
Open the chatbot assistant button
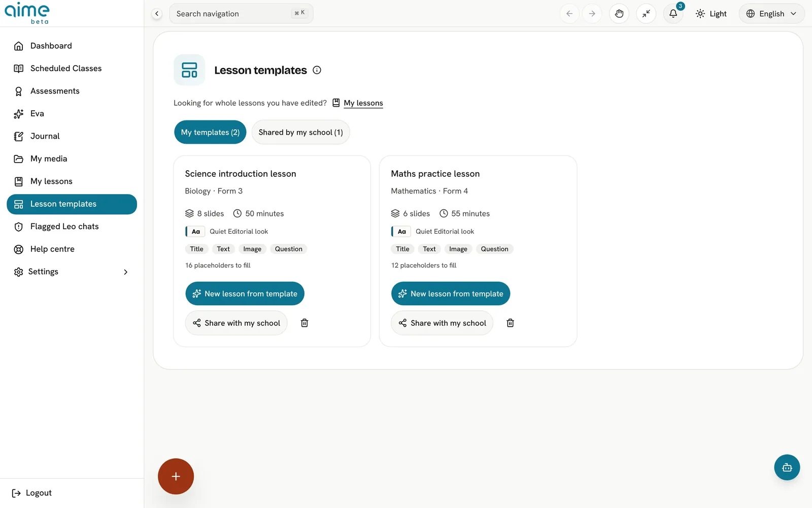click(x=787, y=467)
